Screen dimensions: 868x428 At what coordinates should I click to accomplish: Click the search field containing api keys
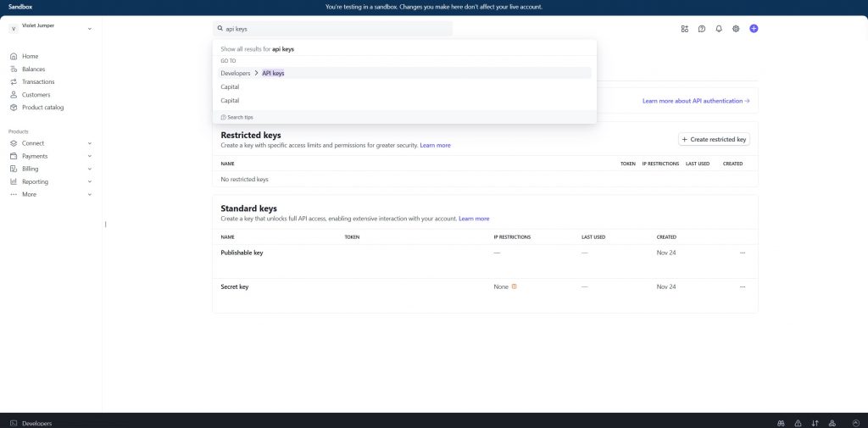pos(332,29)
